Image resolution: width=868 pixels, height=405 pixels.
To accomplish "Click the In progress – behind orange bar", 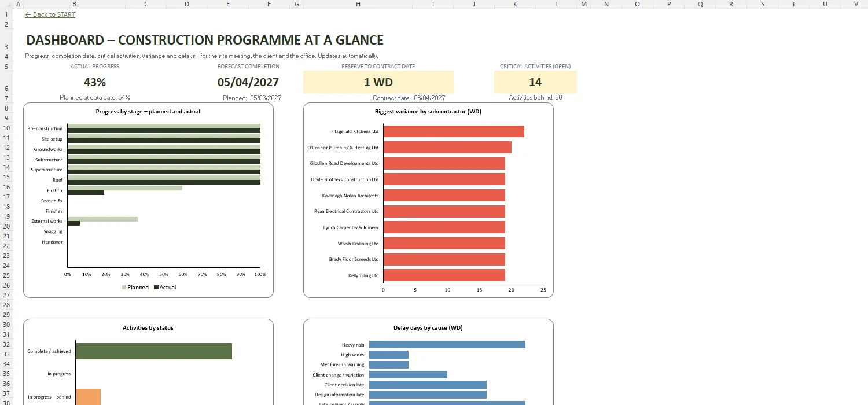I will click(x=88, y=397).
